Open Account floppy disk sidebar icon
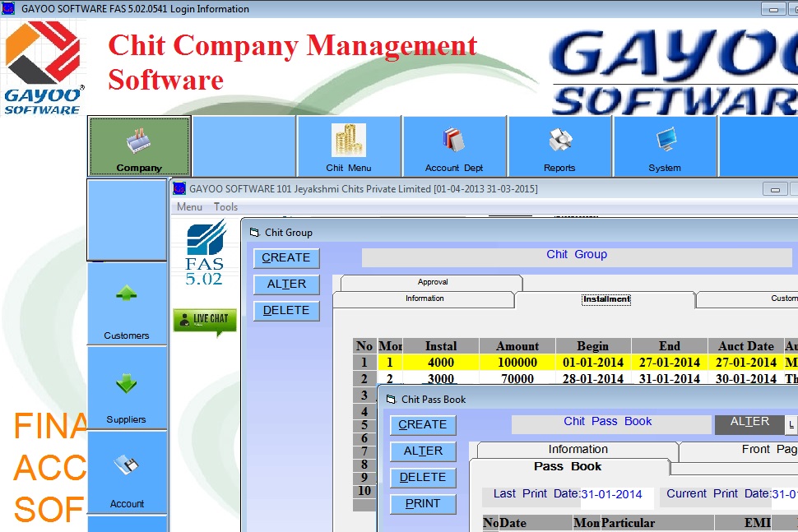798x532 pixels. click(x=126, y=465)
